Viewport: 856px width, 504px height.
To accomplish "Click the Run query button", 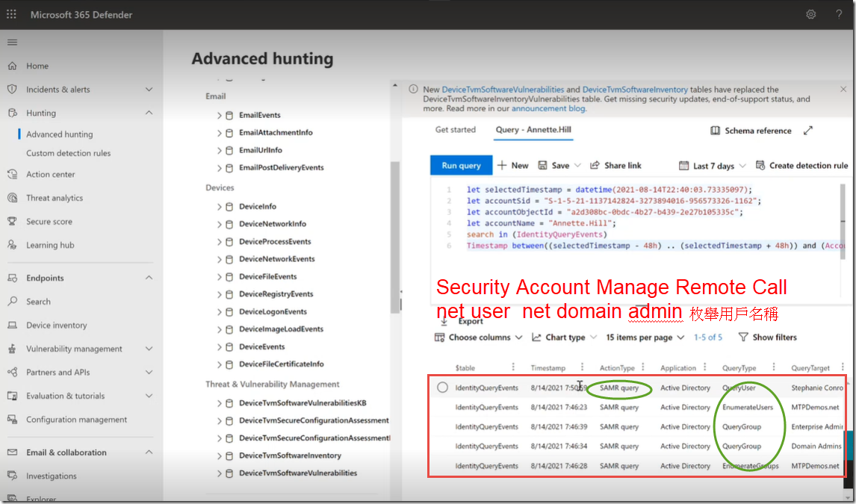I will point(460,166).
